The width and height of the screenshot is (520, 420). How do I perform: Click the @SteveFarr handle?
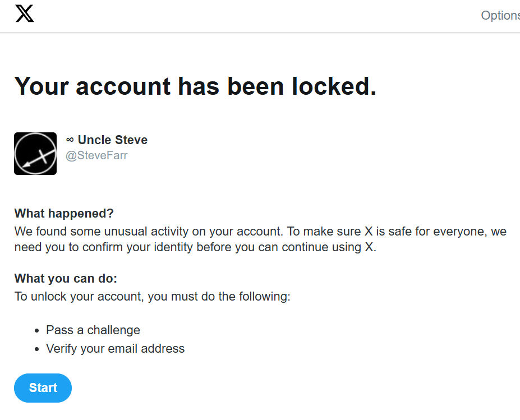coord(96,155)
